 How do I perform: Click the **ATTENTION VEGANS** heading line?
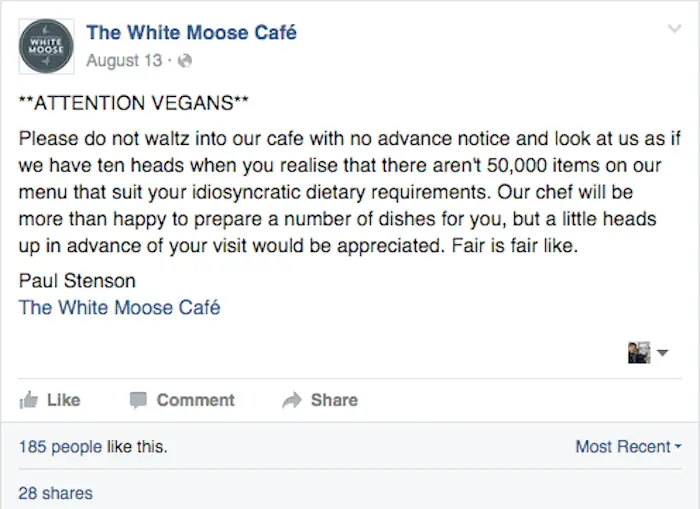point(134,105)
